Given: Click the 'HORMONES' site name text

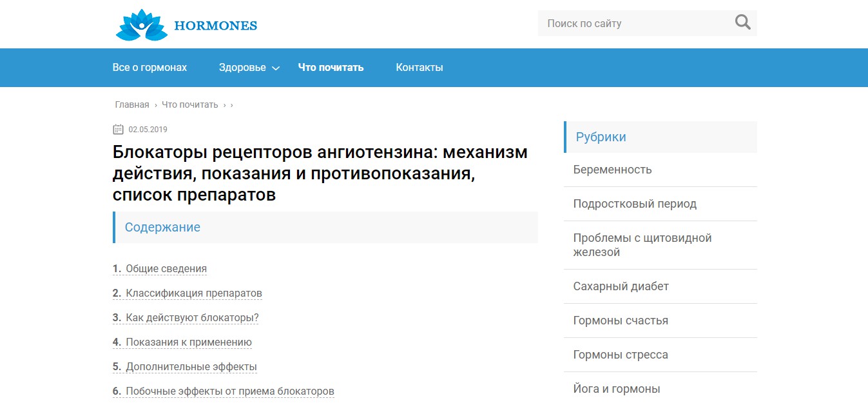Looking at the screenshot, I should (216, 26).
